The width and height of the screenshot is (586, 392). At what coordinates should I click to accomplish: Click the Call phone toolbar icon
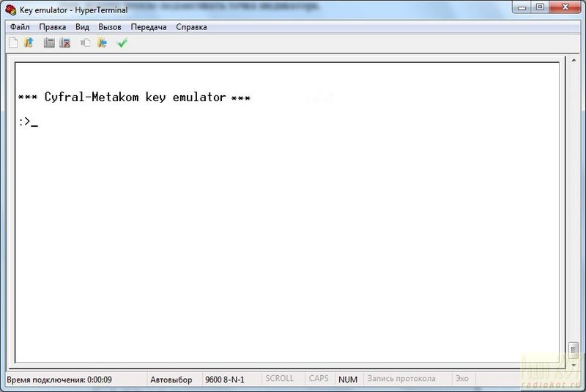(49, 43)
